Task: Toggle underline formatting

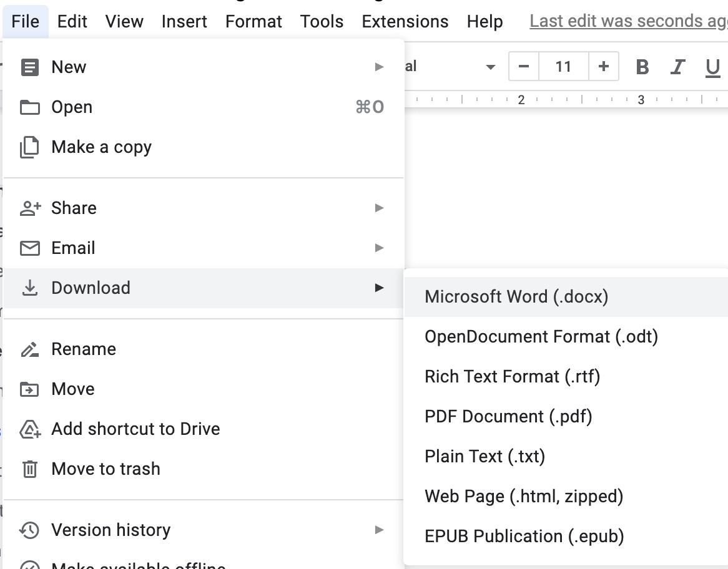Action: pos(713,66)
